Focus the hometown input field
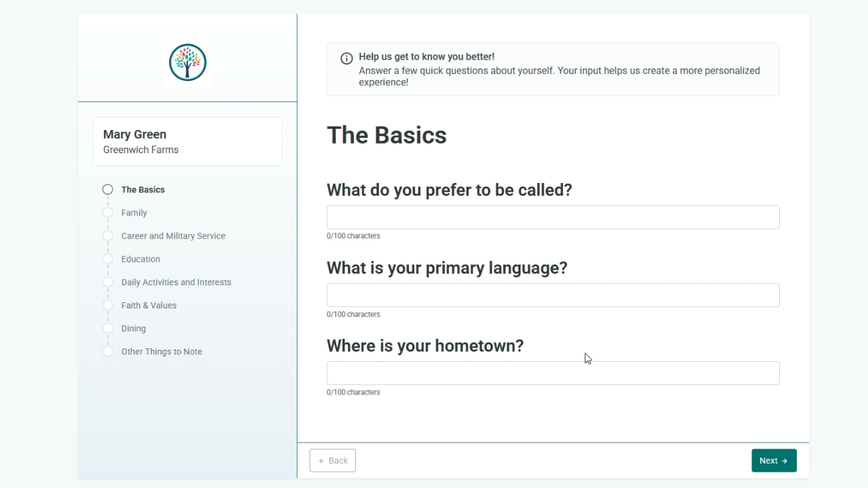The width and height of the screenshot is (868, 488). (553, 373)
